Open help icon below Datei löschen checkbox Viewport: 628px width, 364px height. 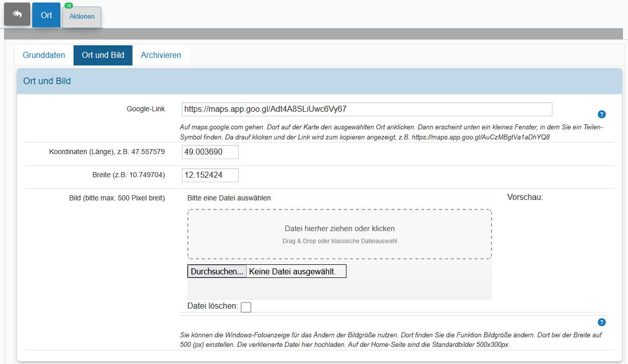point(602,322)
